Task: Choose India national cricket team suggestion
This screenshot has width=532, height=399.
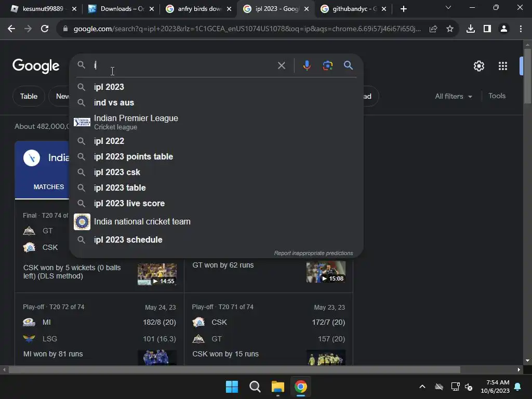Action: point(216,221)
